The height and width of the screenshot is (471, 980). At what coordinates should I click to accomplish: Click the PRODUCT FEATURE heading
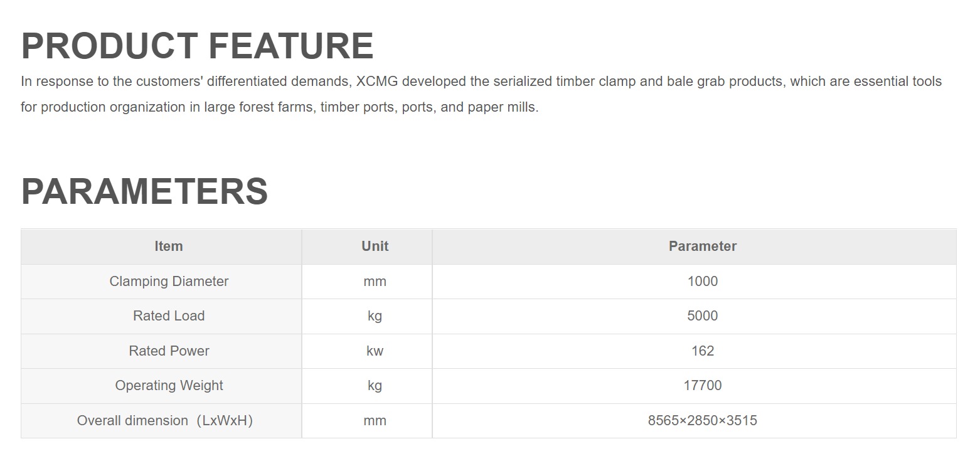pyautogui.click(x=197, y=46)
